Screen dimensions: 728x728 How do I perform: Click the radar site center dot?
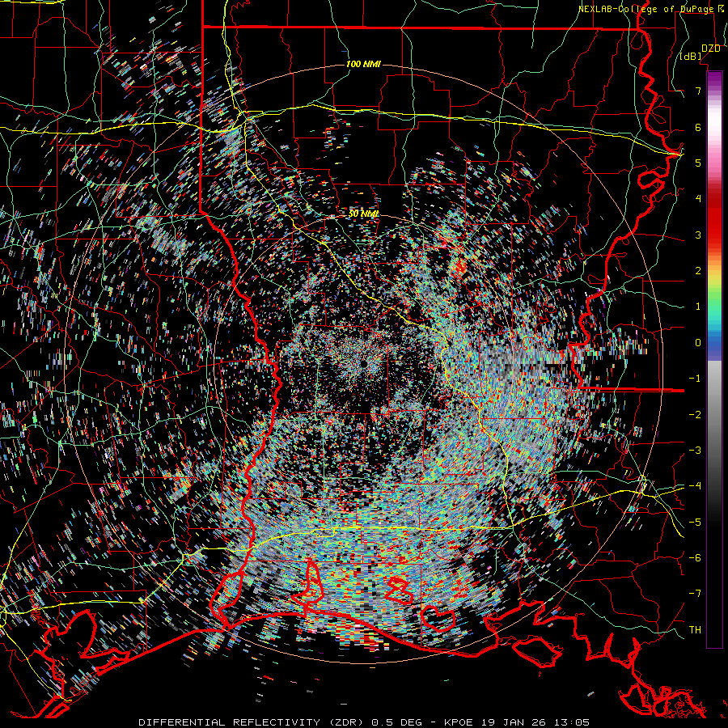(363, 363)
